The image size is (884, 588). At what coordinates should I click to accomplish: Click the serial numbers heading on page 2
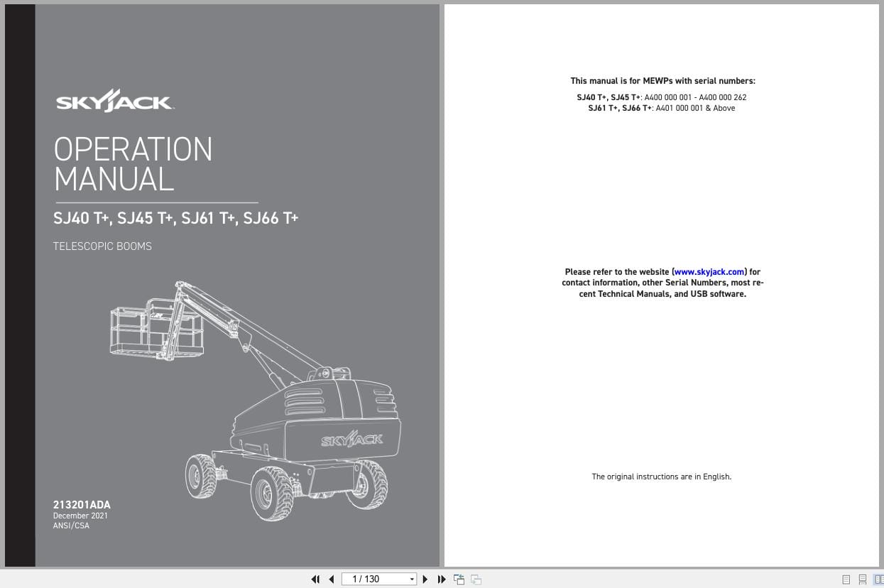pyautogui.click(x=662, y=80)
